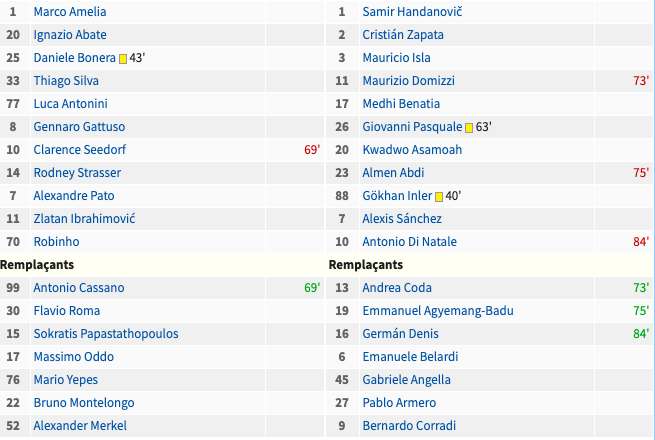Click yellow card icon beside Daniele Bonera
The width and height of the screenshot is (655, 440).
click(x=123, y=58)
